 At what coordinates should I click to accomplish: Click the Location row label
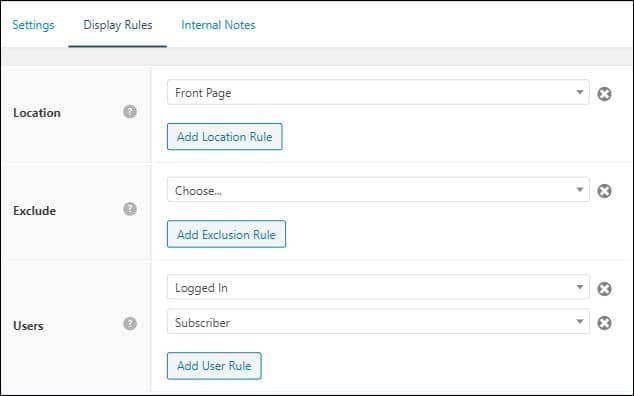point(37,113)
